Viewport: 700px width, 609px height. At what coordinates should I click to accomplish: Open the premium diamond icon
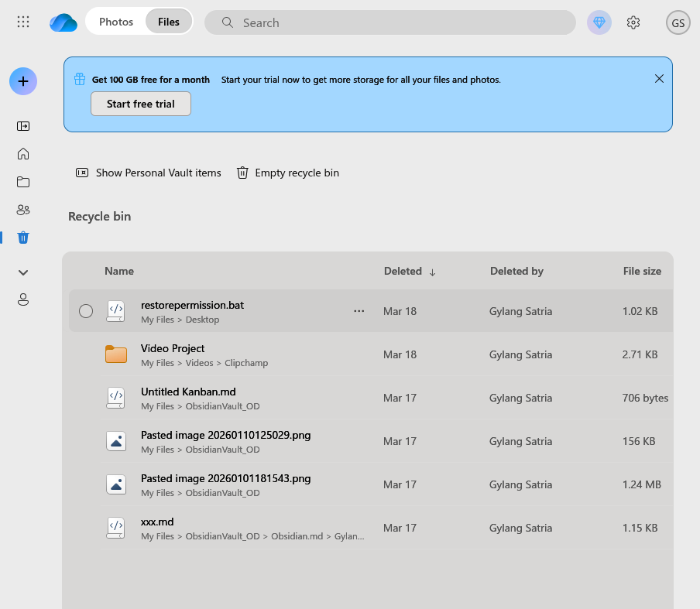pos(599,22)
